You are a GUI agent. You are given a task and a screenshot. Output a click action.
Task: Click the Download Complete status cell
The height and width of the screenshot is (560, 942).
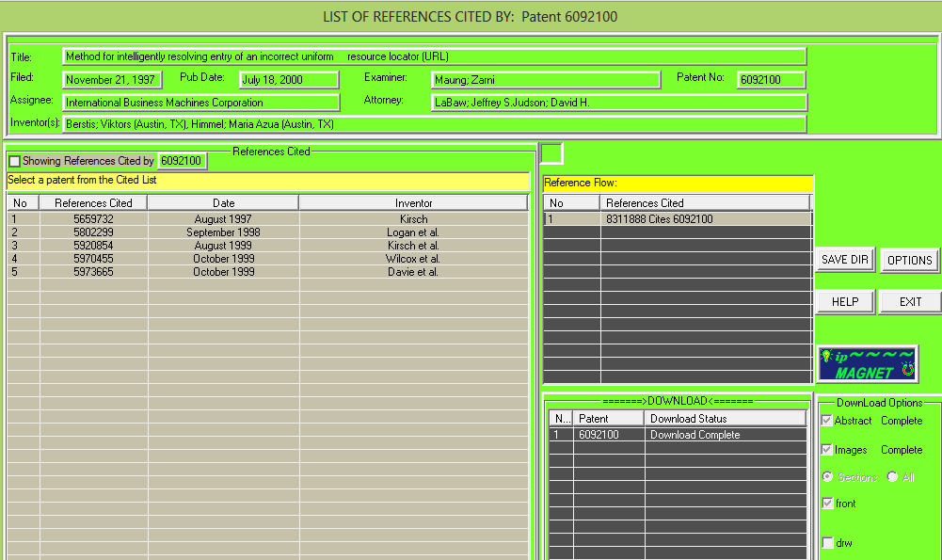[x=726, y=435]
